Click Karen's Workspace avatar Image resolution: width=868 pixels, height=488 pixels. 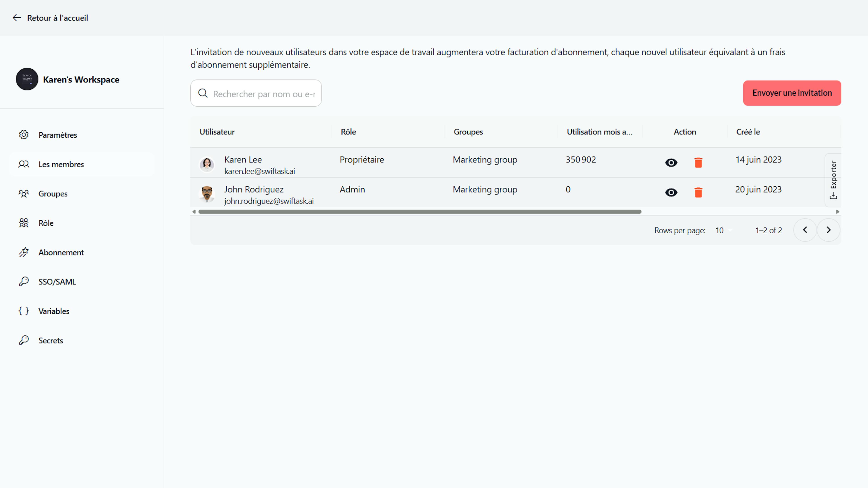(27, 79)
